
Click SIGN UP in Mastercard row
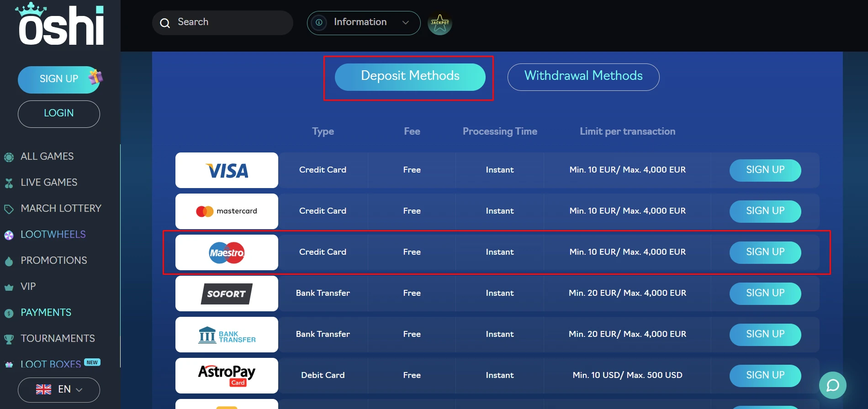[x=765, y=211]
